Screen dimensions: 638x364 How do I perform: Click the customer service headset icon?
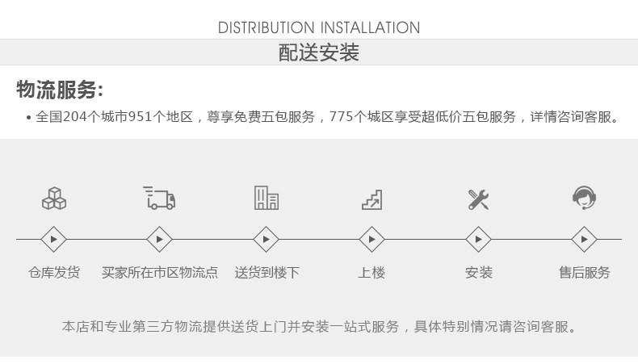[584, 198]
